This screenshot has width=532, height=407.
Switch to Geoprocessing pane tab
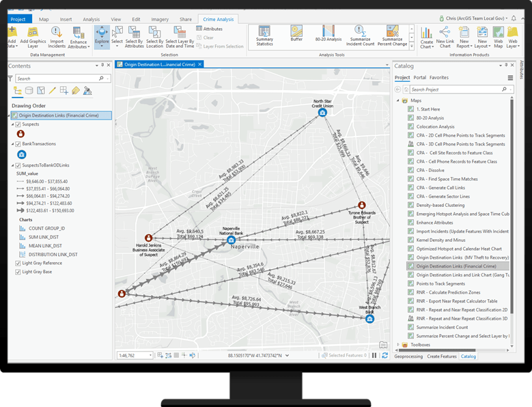pyautogui.click(x=408, y=356)
